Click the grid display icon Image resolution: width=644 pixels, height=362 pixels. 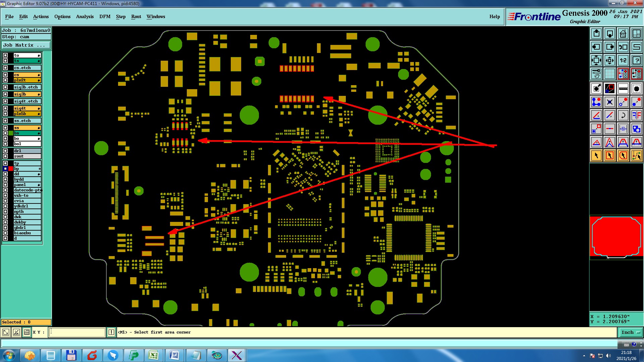(609, 74)
